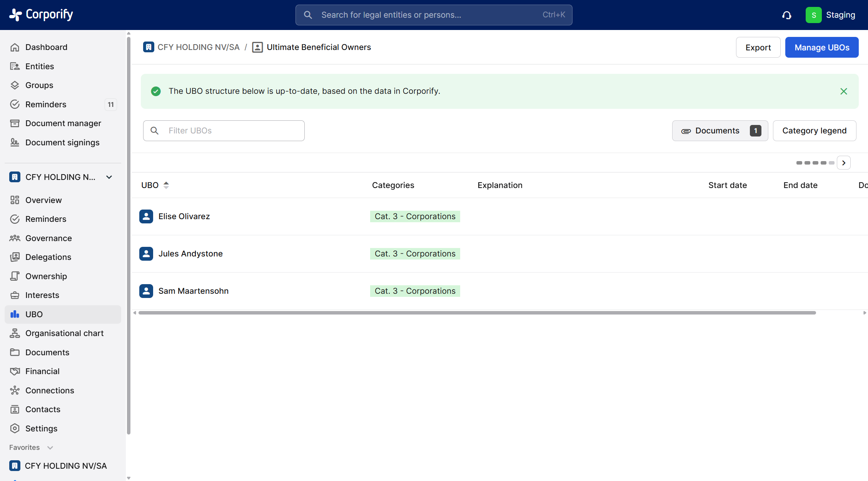The image size is (868, 481).
Task: Click the Sam Maartensohn person icon
Action: (146, 291)
